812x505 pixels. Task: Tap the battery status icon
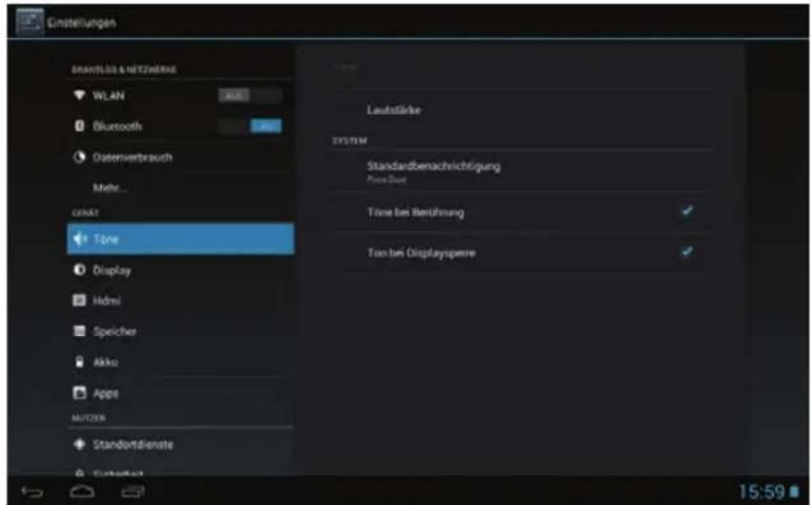pyautogui.click(x=794, y=492)
